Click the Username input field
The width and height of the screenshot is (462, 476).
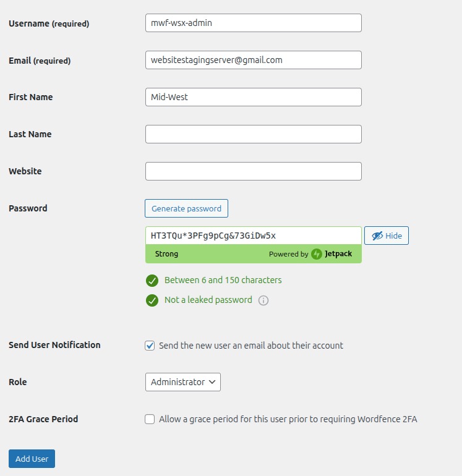click(x=253, y=23)
